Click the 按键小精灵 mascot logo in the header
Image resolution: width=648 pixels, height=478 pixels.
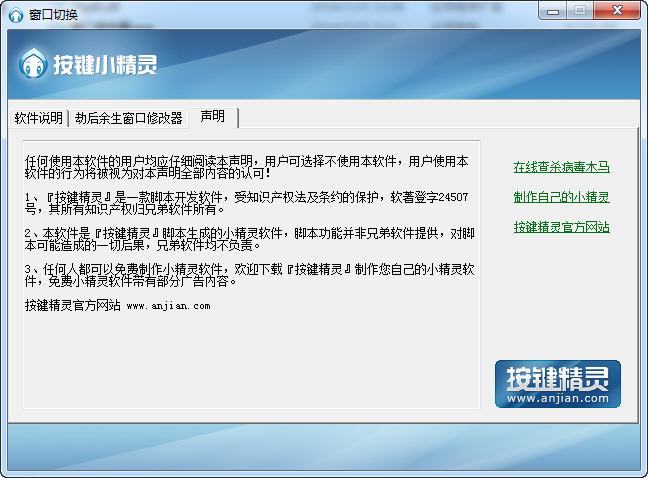coord(33,63)
